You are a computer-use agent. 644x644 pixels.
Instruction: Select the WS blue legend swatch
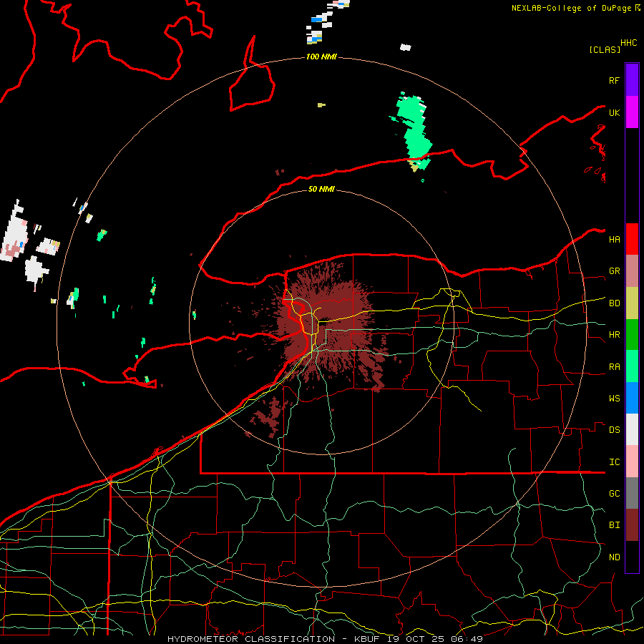pyautogui.click(x=632, y=398)
